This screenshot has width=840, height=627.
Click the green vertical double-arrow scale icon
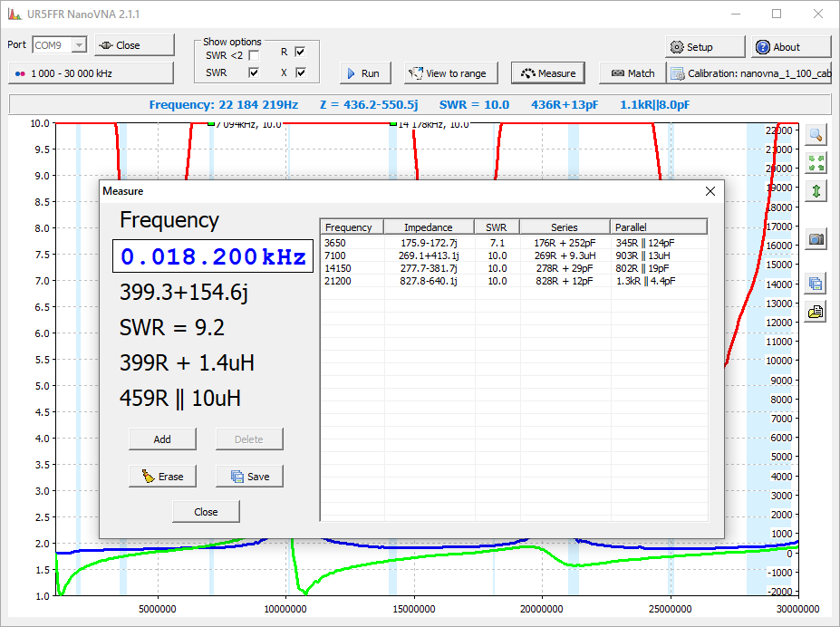click(x=816, y=191)
